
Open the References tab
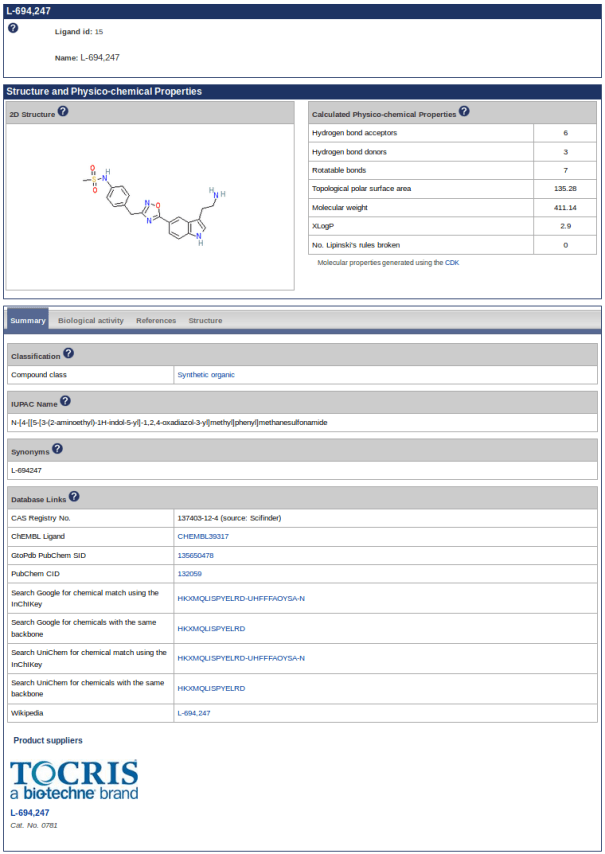coord(156,321)
